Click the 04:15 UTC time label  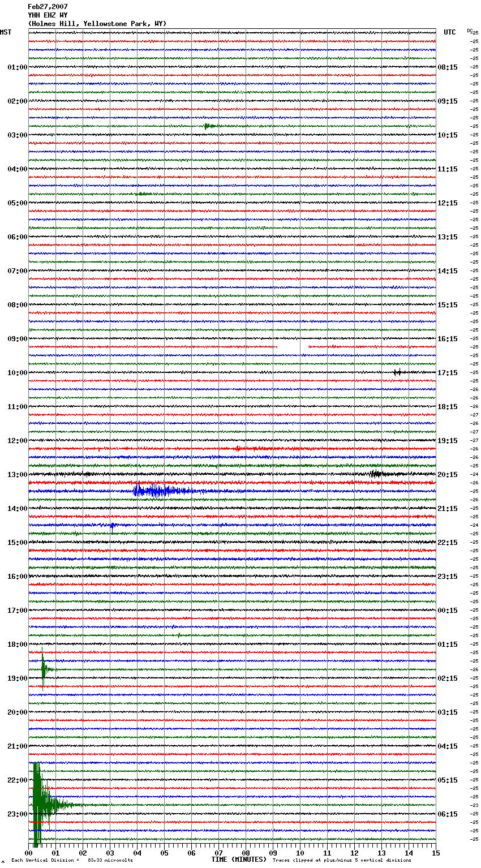tap(448, 746)
